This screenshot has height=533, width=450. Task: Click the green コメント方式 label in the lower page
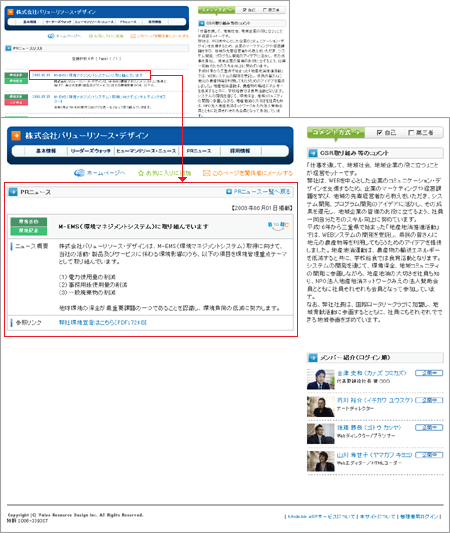click(335, 133)
